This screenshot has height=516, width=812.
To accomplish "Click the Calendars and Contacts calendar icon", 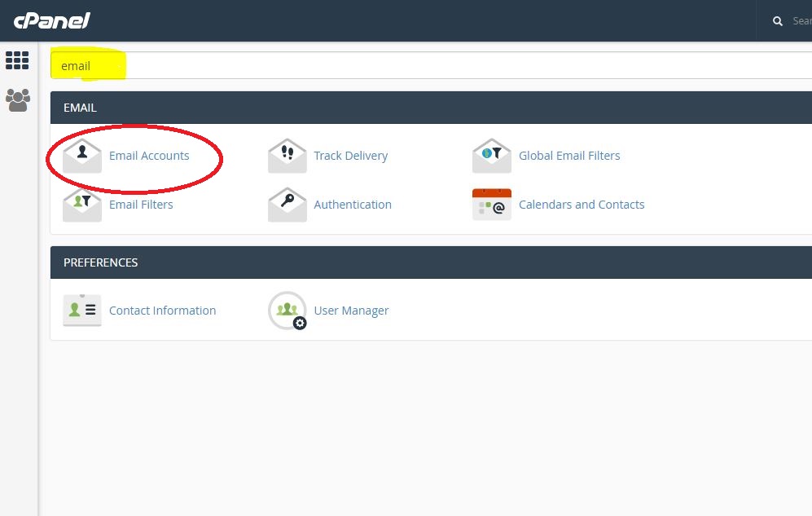I will coord(492,205).
